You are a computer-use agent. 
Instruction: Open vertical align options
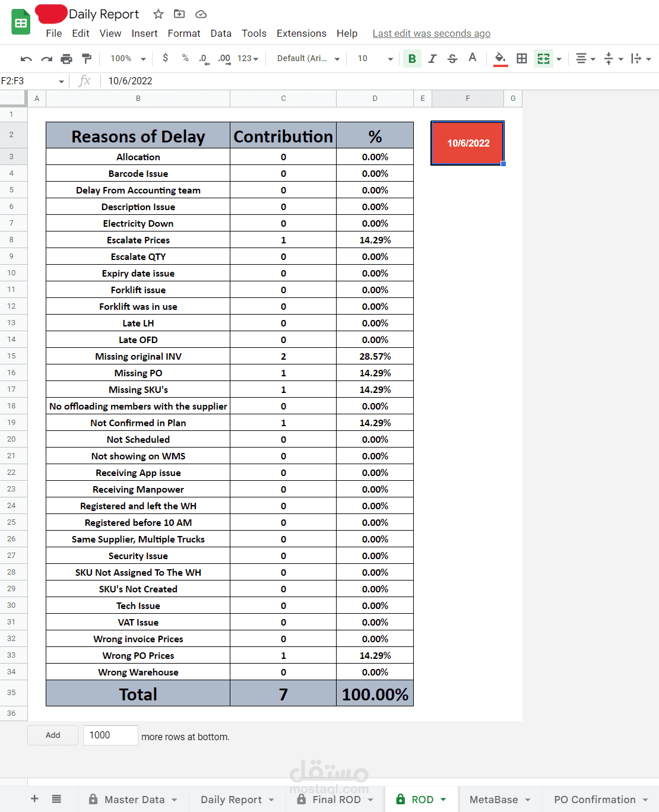click(x=613, y=59)
